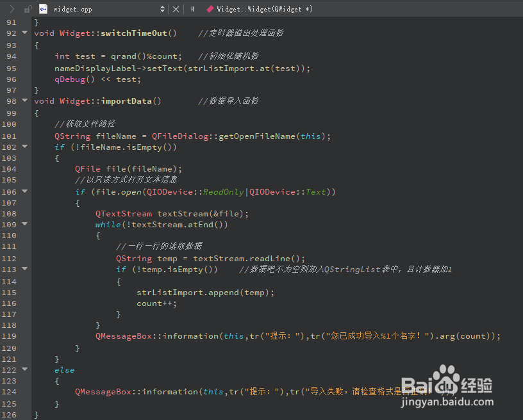Click the forward navigation arrow icon
523x420 pixels.
click(12, 9)
